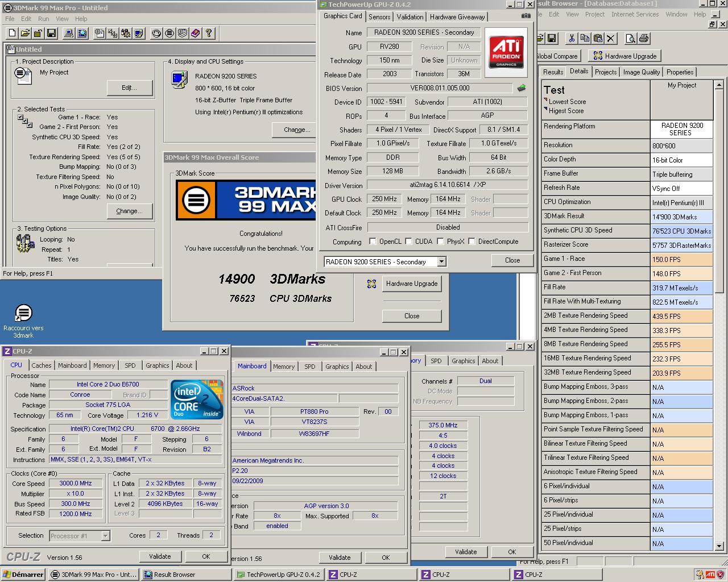Open the Run menu in 3DMark 99 Max
The width and height of the screenshot is (728, 582).
tap(43, 19)
